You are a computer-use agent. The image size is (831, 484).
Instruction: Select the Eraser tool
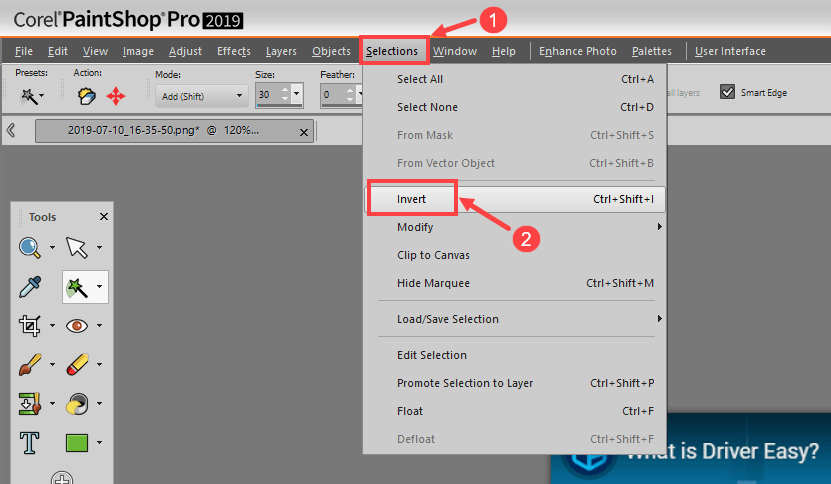click(x=77, y=365)
